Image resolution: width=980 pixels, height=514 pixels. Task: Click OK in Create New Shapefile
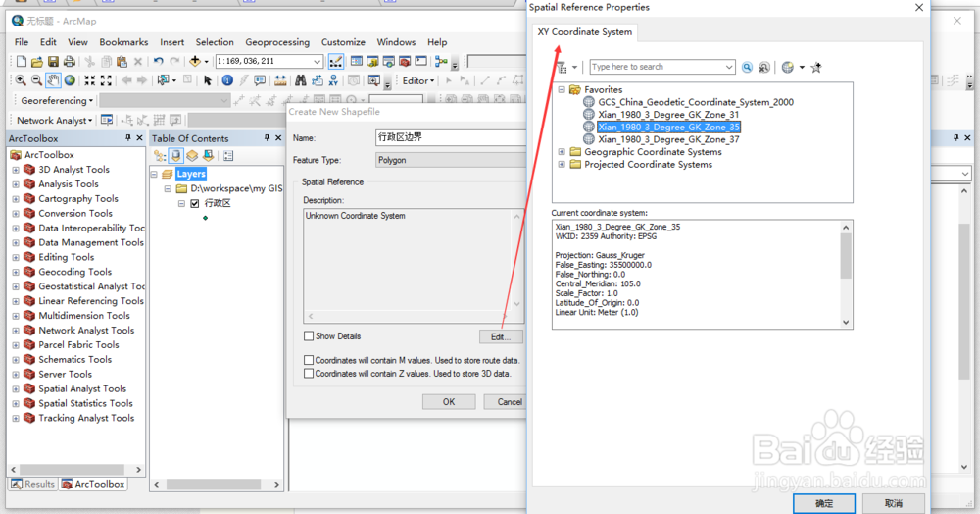tap(449, 401)
